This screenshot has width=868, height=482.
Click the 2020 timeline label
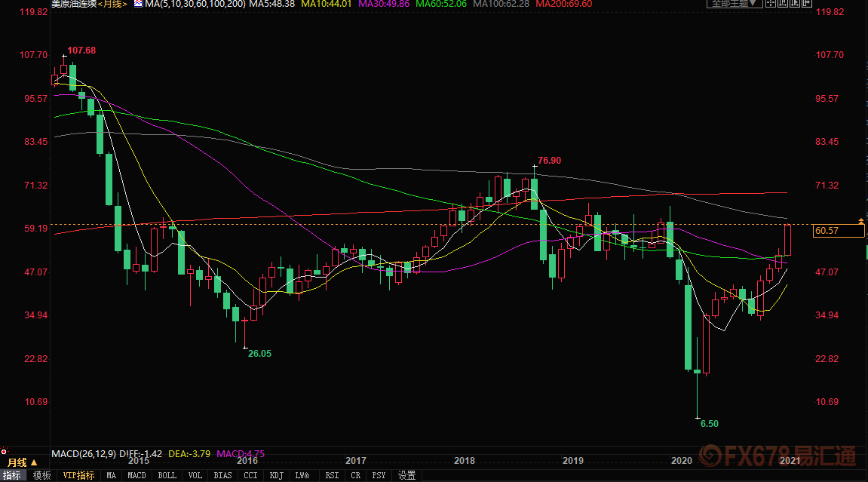pyautogui.click(x=682, y=460)
